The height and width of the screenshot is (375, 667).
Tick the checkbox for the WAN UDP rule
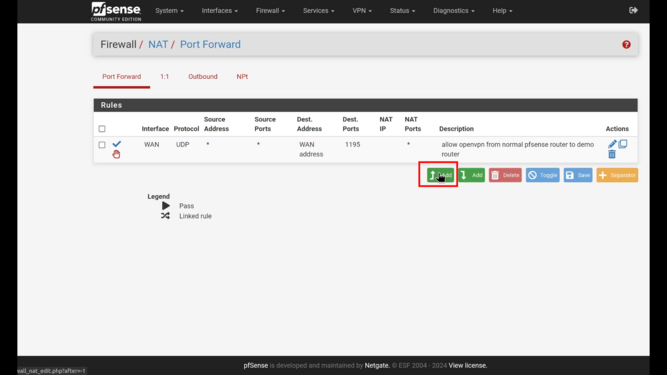(102, 145)
